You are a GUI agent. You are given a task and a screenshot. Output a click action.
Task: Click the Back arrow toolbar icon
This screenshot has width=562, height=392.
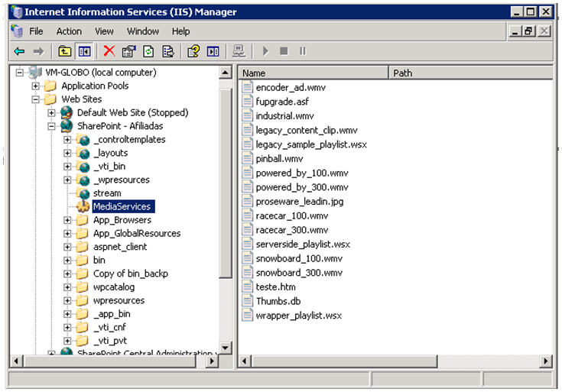pos(19,52)
